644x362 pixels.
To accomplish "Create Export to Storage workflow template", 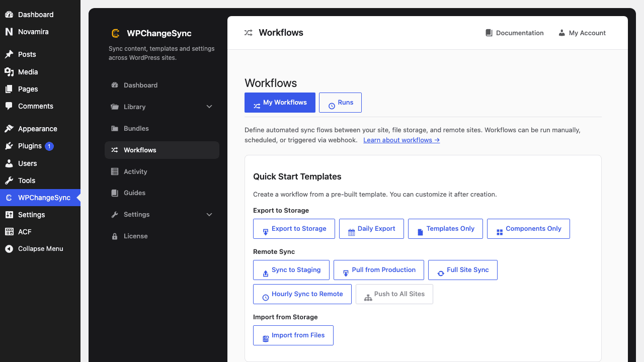I will pyautogui.click(x=294, y=229).
